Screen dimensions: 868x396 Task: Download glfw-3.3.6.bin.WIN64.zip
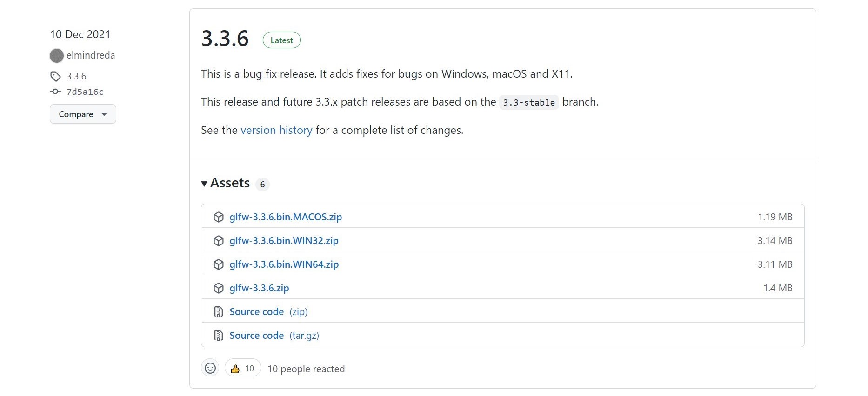point(284,264)
